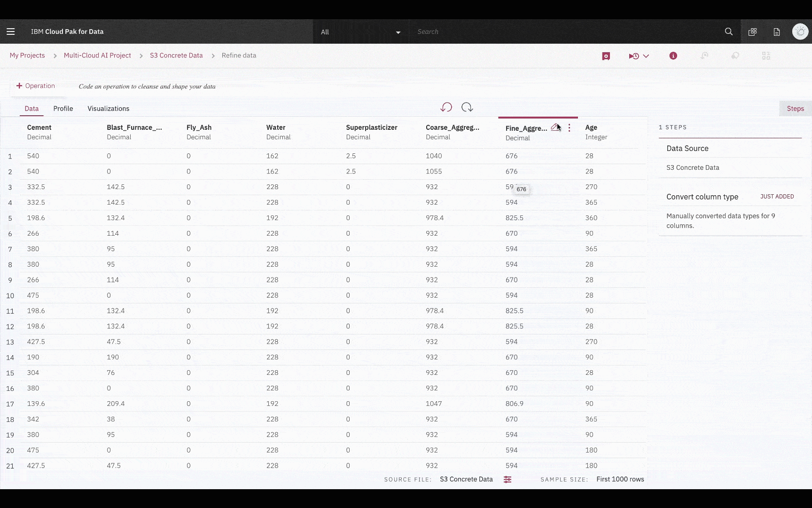
Task: Click Cement cell 342
Action: 33,420
